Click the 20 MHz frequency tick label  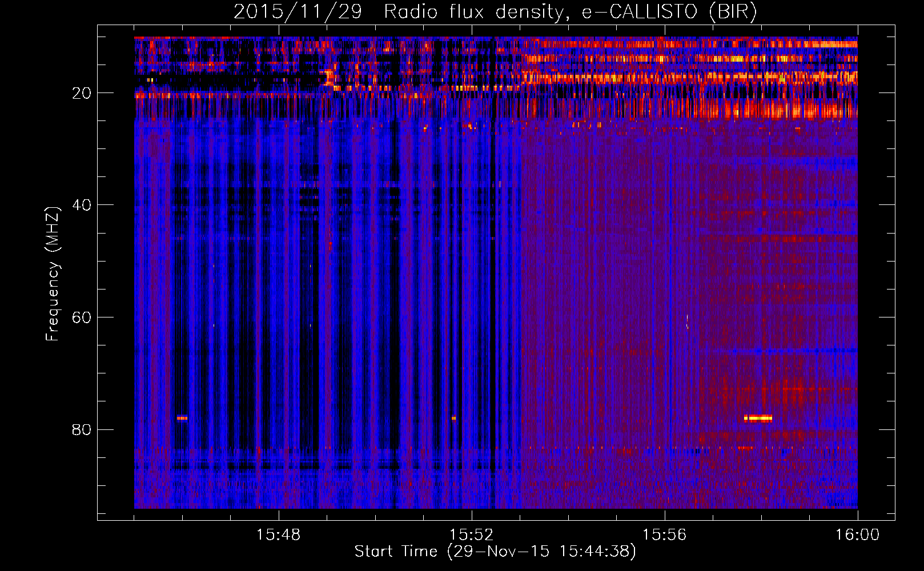pos(82,93)
